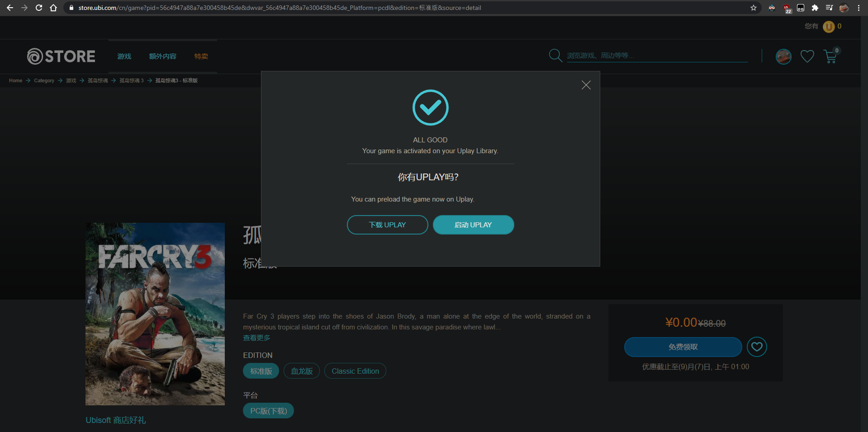Go to Category breadcrumb
Viewport: 868px width, 432px height.
(44, 80)
